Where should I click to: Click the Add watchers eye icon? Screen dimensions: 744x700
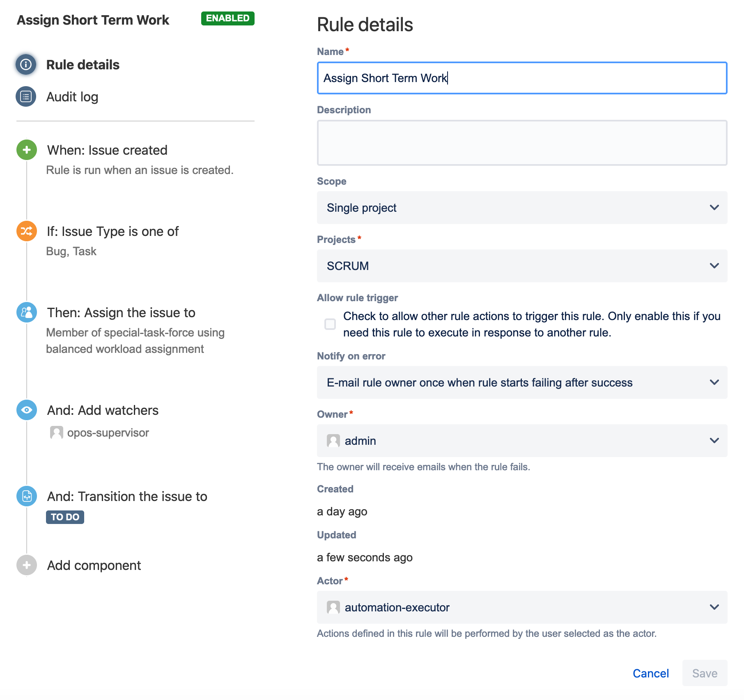click(27, 410)
